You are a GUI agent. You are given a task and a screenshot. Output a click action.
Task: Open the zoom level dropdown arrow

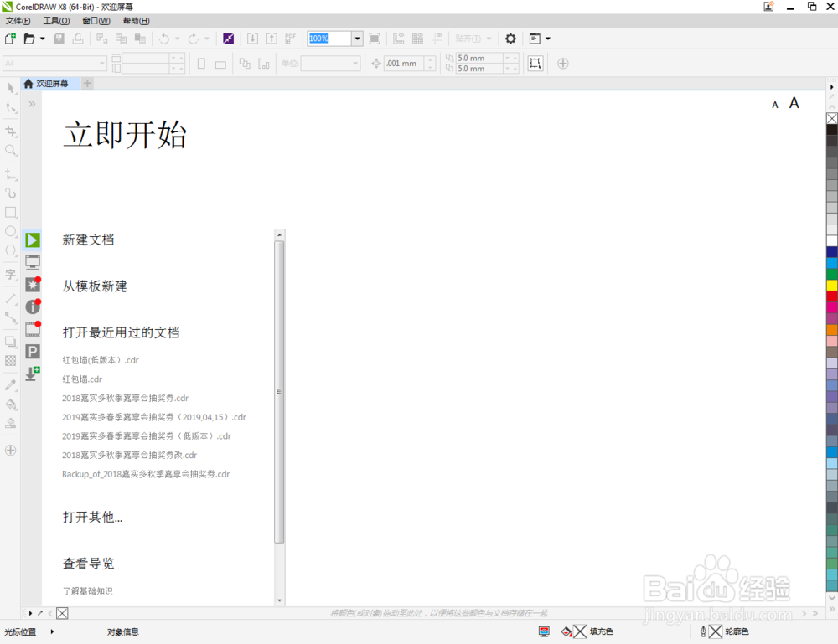358,39
